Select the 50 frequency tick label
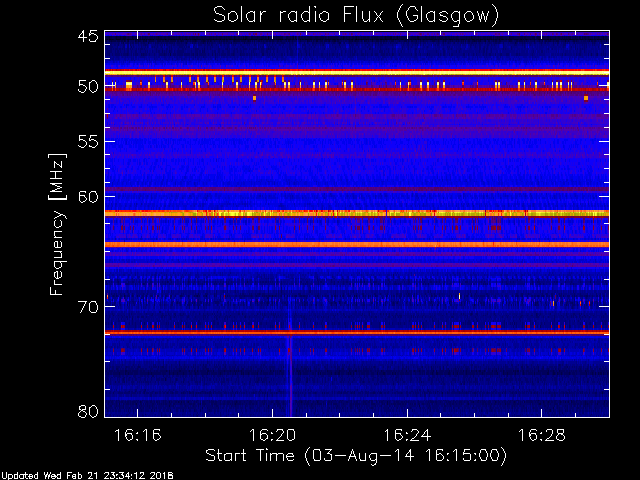640x480 pixels. pos(88,87)
